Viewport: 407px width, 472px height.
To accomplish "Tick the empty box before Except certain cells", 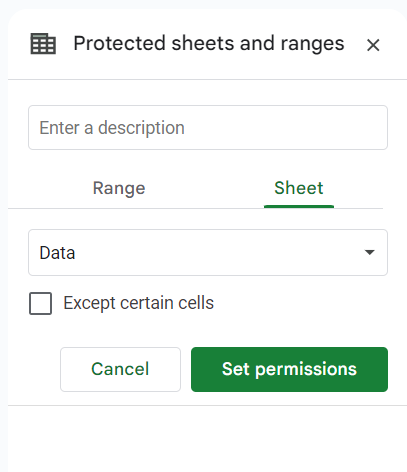I will (40, 303).
